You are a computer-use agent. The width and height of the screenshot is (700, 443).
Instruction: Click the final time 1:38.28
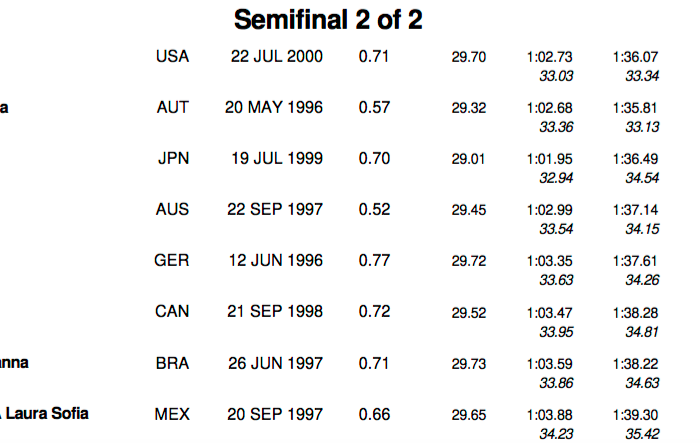coord(635,312)
